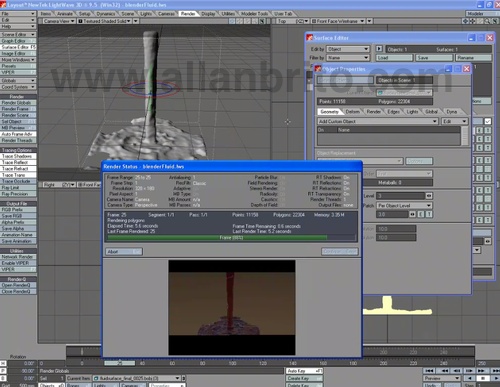Click the Surface Editor expand arrow beside Edit by
Image resolution: width=500 pixels, height=387 pixels.
tap(379, 49)
